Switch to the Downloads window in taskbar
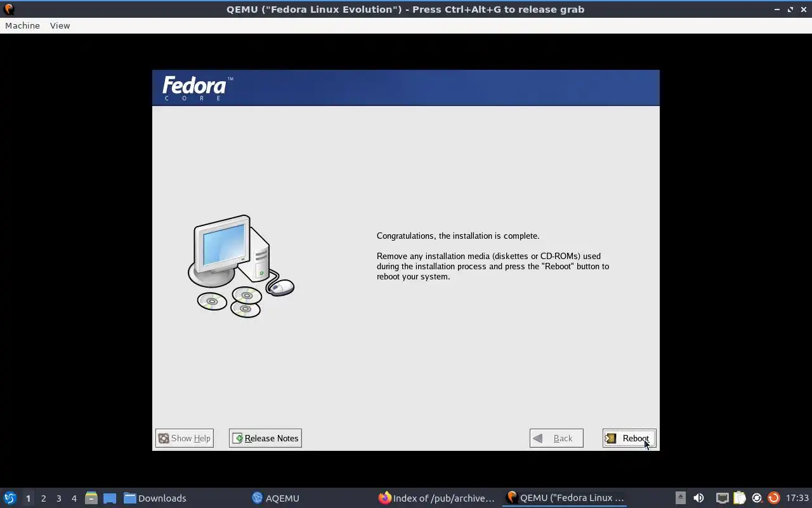The height and width of the screenshot is (508, 812). pos(155,498)
